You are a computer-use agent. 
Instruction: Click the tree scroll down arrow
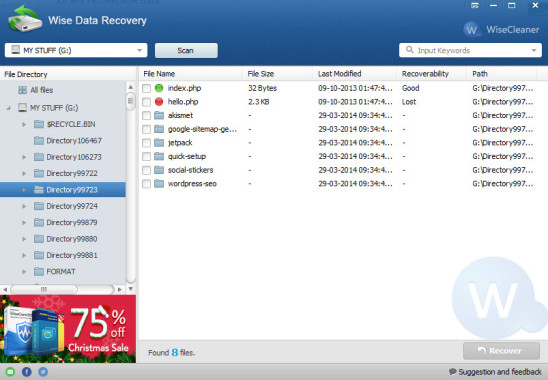pos(131,289)
